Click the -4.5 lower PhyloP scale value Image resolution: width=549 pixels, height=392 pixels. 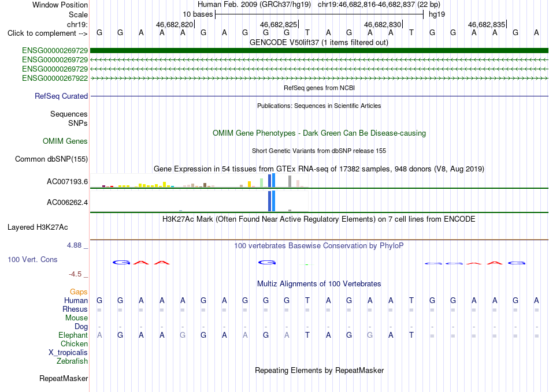pos(75,274)
